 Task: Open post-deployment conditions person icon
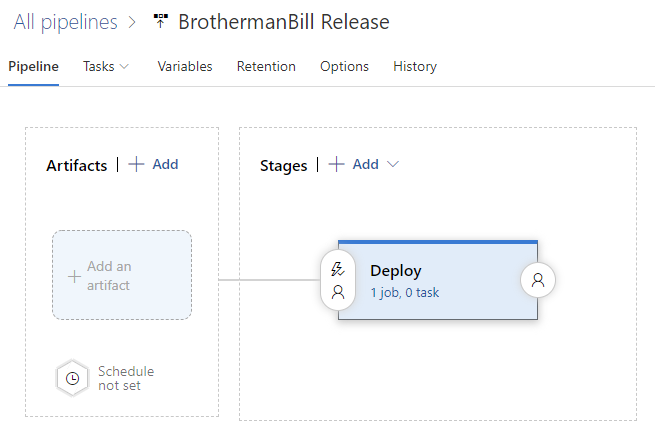coord(538,280)
